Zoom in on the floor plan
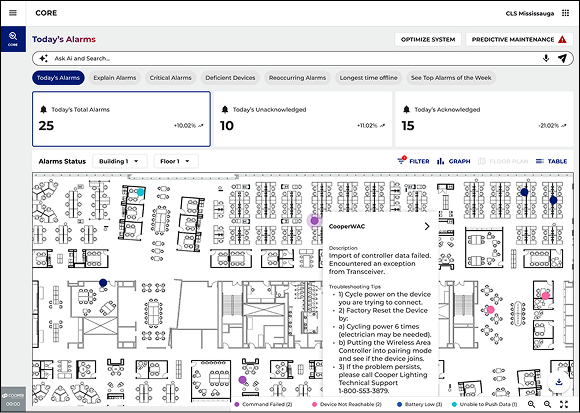580x413 pixels. [532, 404]
